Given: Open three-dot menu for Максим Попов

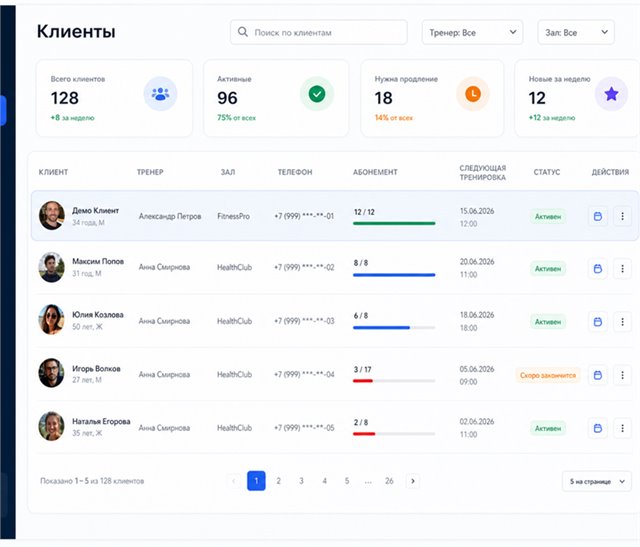Looking at the screenshot, I should [622, 269].
